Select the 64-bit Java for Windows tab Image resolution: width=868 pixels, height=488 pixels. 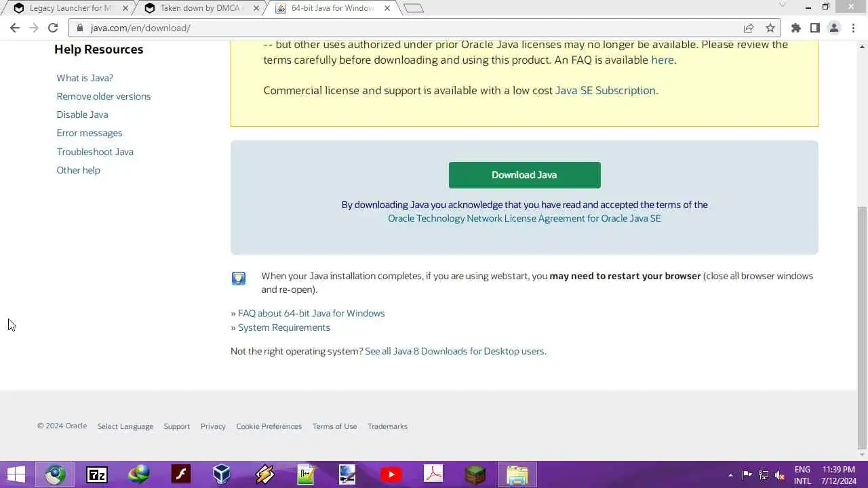point(332,8)
